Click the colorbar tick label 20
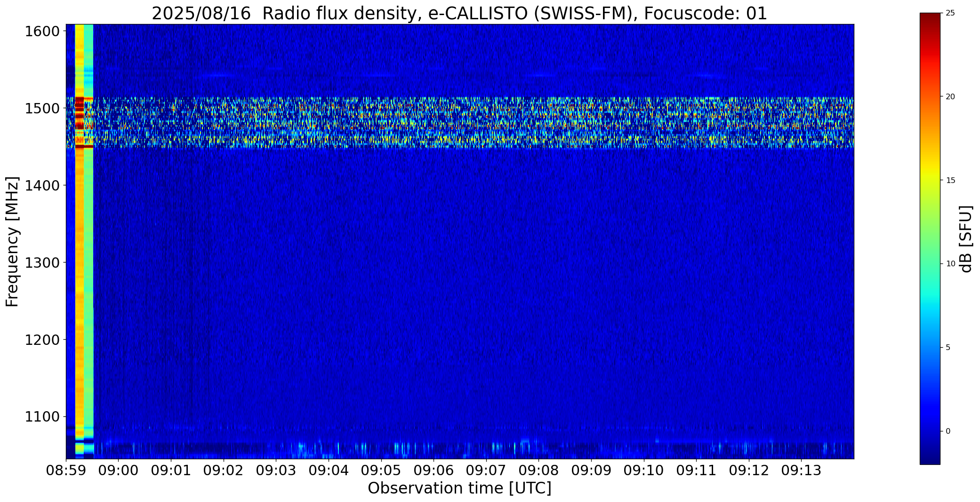Image resolution: width=980 pixels, height=502 pixels. [x=950, y=96]
